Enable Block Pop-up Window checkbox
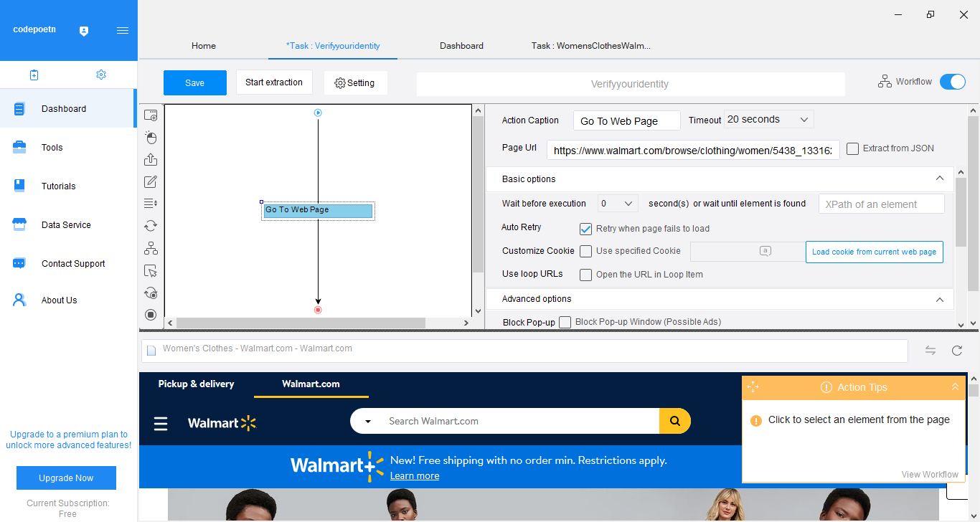This screenshot has width=980, height=522. [x=565, y=322]
